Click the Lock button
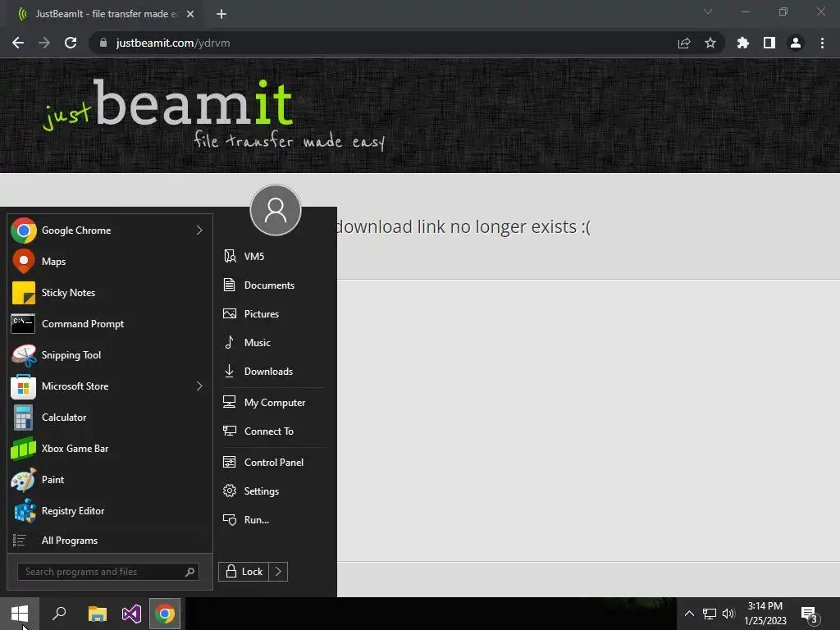This screenshot has width=840, height=630. pos(244,572)
